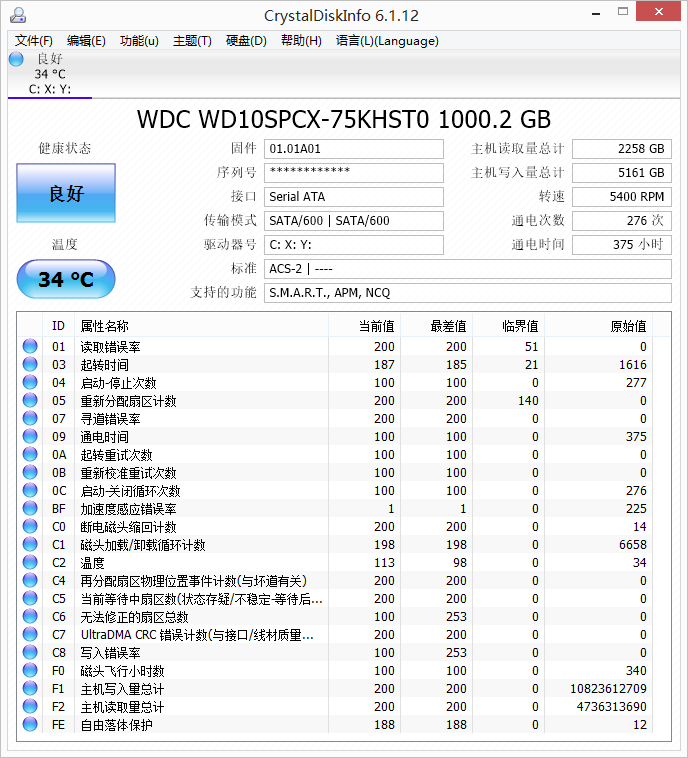
Task: Click the 当前值 column header
Action: [365, 325]
